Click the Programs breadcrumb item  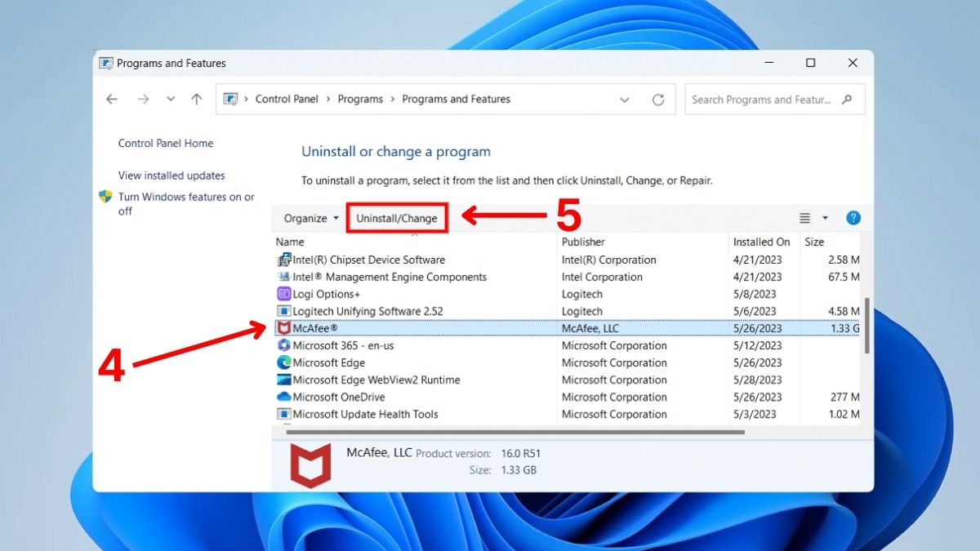coord(360,99)
